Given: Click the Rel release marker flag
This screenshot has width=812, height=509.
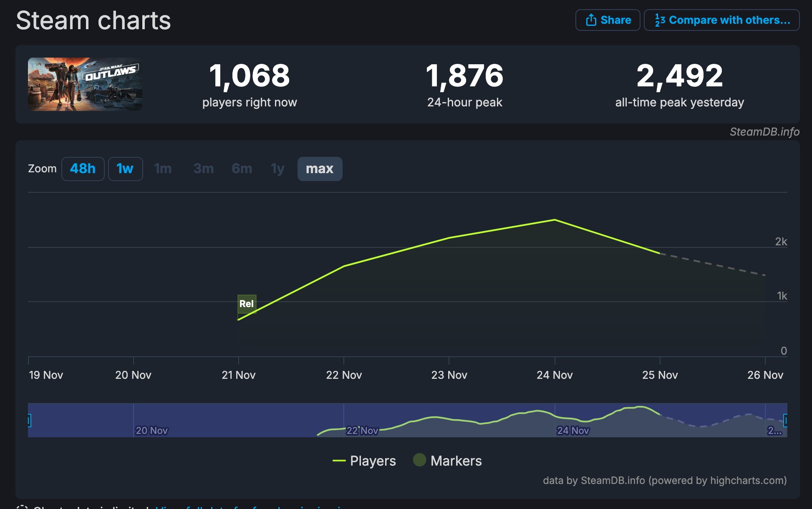Looking at the screenshot, I should tap(247, 304).
